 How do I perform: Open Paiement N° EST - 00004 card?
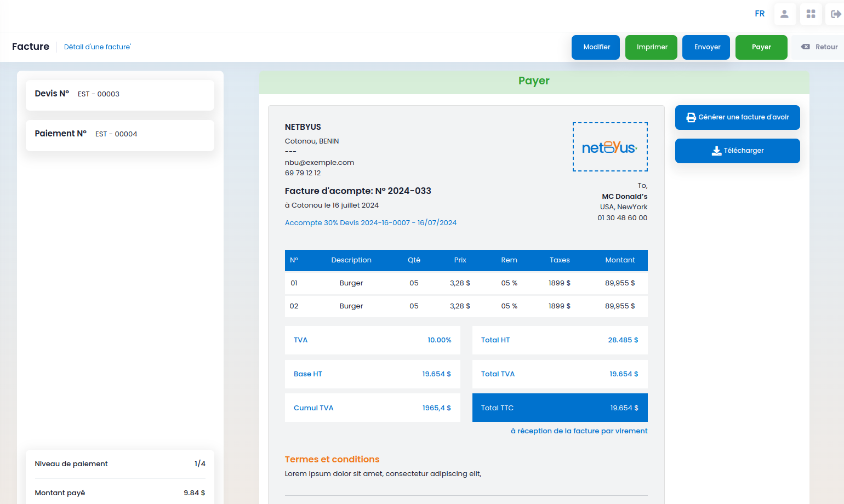pos(120,135)
